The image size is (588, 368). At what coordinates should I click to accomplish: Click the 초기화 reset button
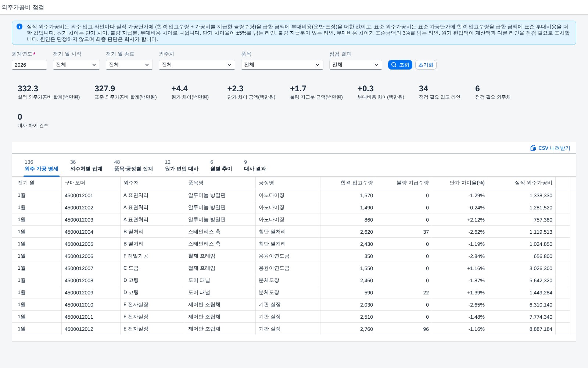pos(426,65)
